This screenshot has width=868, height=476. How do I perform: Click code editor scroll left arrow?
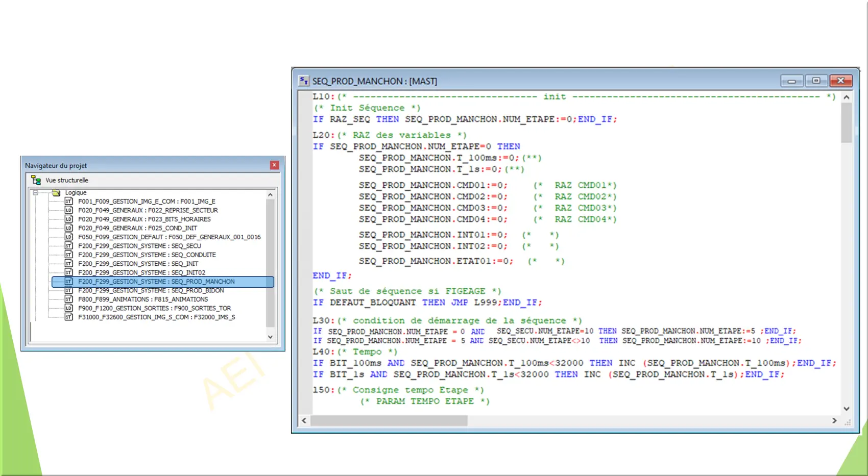[304, 420]
